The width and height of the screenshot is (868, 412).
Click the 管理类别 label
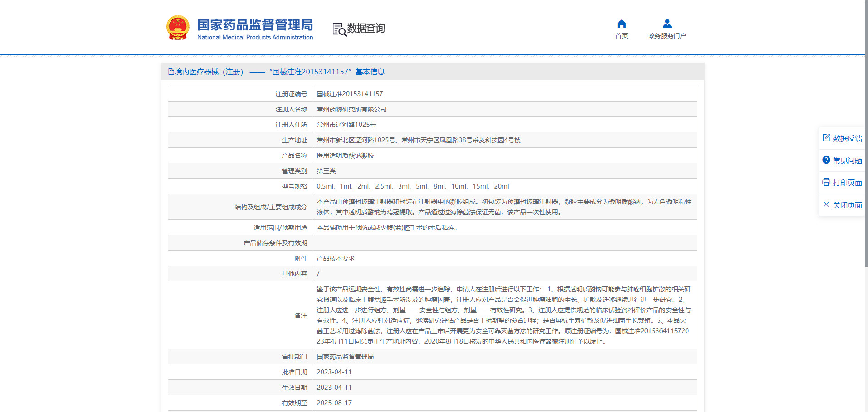coord(294,171)
